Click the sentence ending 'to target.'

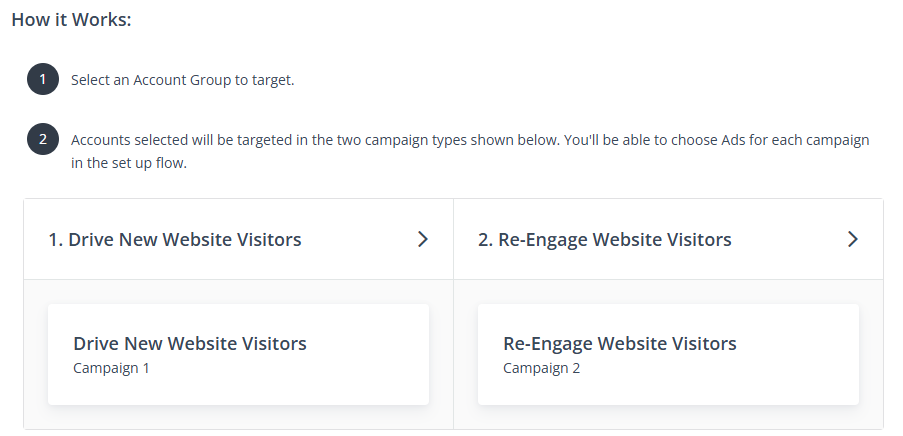click(183, 80)
